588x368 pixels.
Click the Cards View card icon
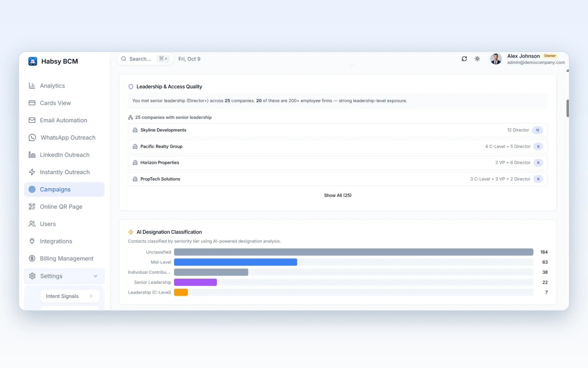(x=32, y=103)
